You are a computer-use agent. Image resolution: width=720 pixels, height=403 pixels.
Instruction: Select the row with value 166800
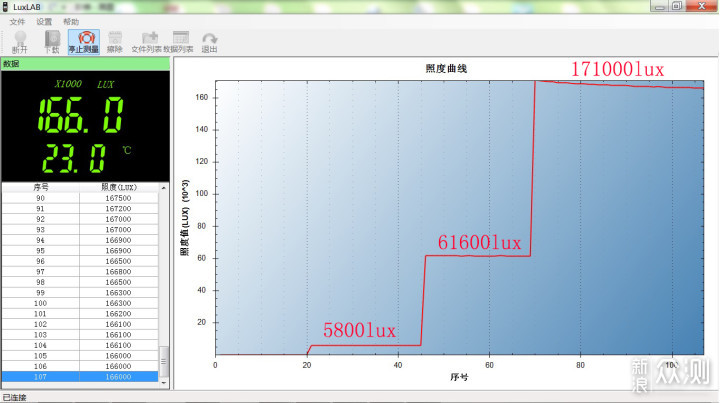[80, 272]
